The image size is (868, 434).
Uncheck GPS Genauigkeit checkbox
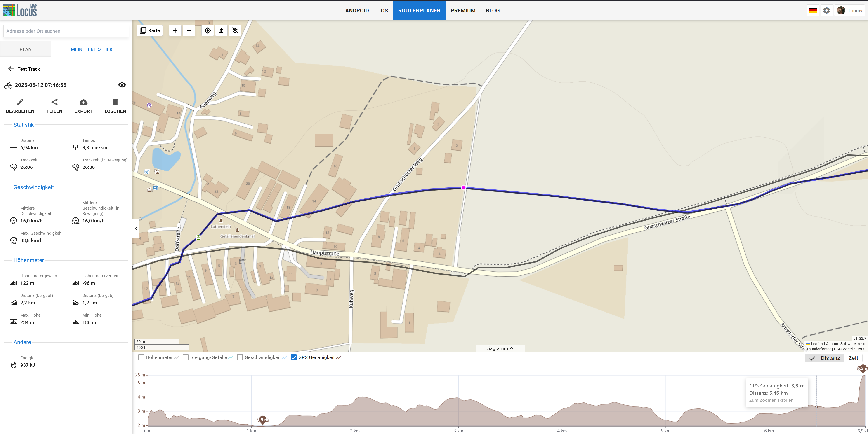tap(294, 357)
